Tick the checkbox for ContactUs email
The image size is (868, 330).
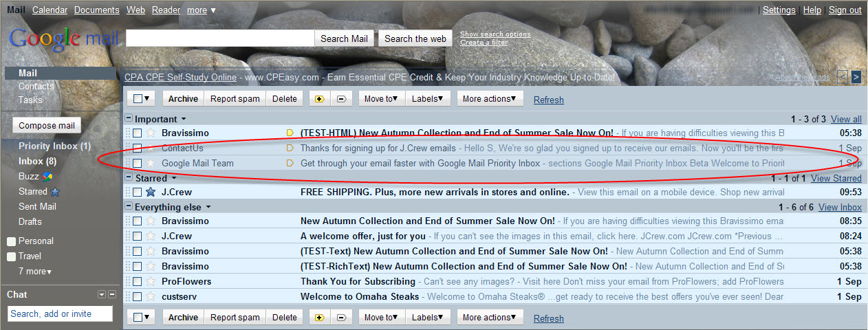click(x=138, y=148)
